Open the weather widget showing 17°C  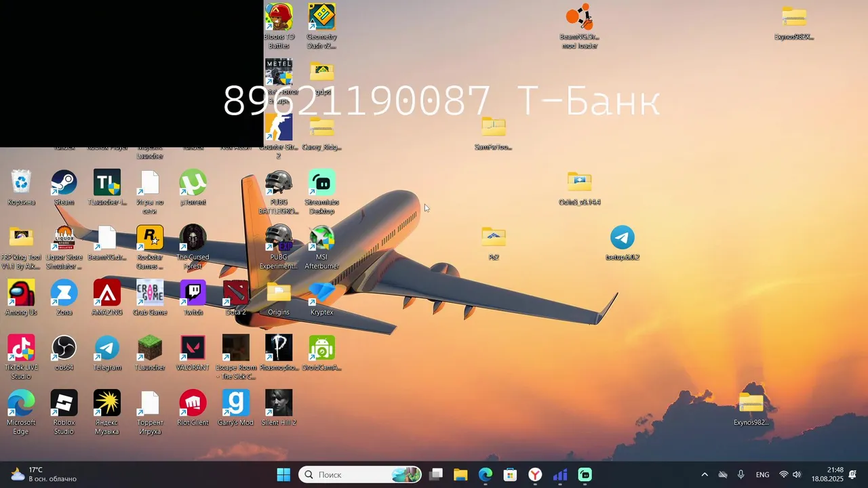click(43, 474)
